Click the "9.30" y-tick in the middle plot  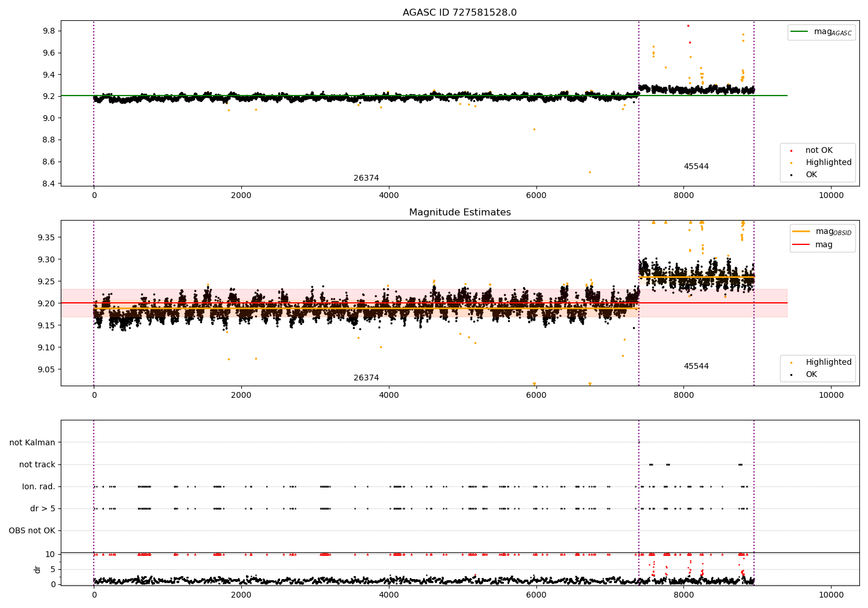46,259
